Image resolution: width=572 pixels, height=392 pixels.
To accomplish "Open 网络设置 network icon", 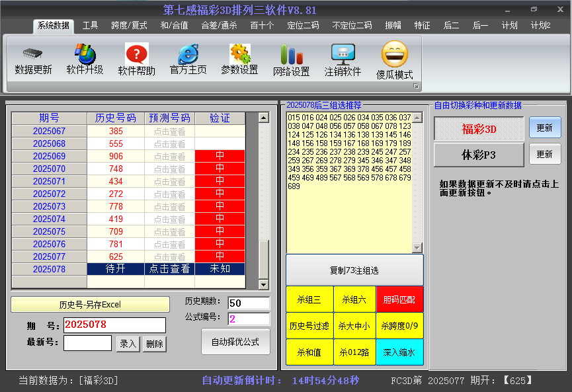I will 292,55.
